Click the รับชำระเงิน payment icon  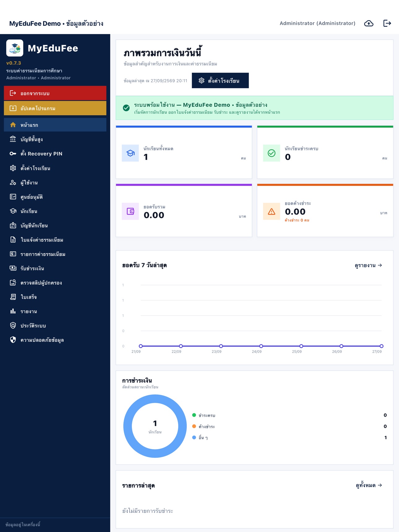[x=13, y=268]
